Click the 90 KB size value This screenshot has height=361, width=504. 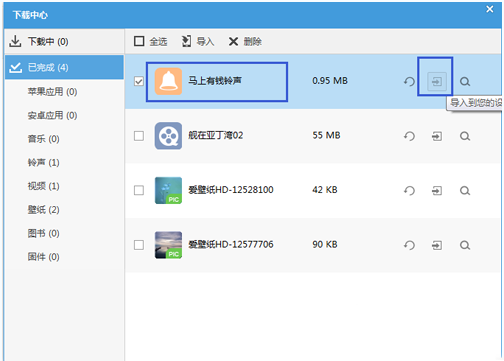point(325,245)
